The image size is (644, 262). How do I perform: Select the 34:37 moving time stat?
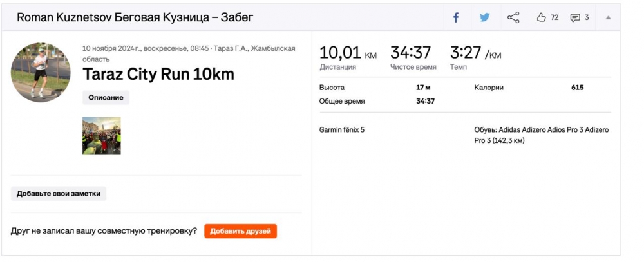click(411, 53)
